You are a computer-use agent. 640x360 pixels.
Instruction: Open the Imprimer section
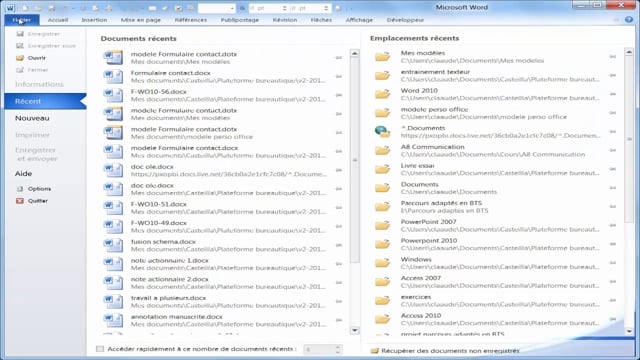(32, 135)
